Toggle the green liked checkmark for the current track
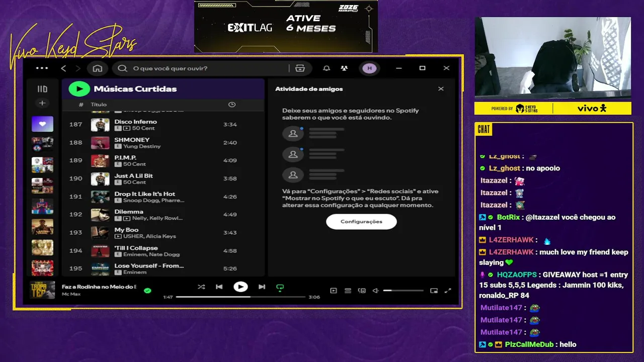Image resolution: width=644 pixels, height=362 pixels. pos(147,291)
